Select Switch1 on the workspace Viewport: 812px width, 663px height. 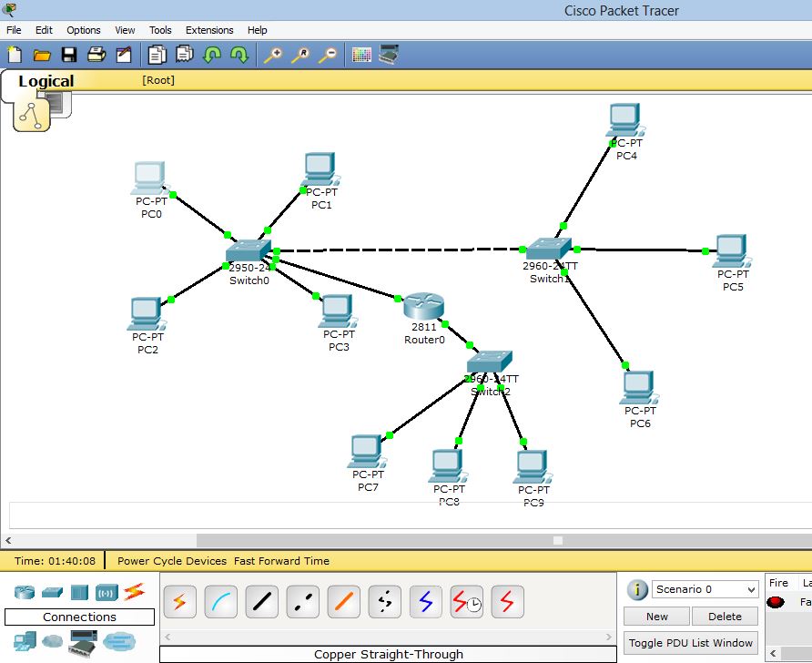548,249
